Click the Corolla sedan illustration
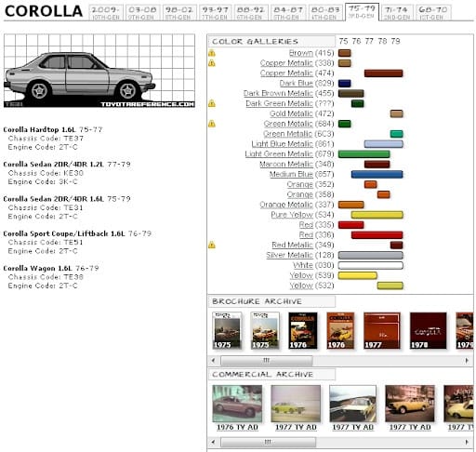This screenshot has width=476, height=452. [99, 71]
